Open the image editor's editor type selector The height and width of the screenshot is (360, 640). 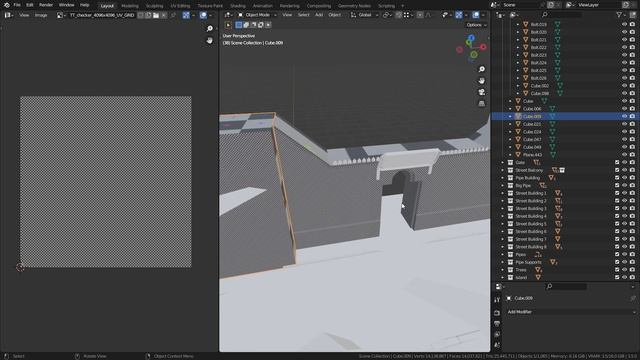(9, 15)
